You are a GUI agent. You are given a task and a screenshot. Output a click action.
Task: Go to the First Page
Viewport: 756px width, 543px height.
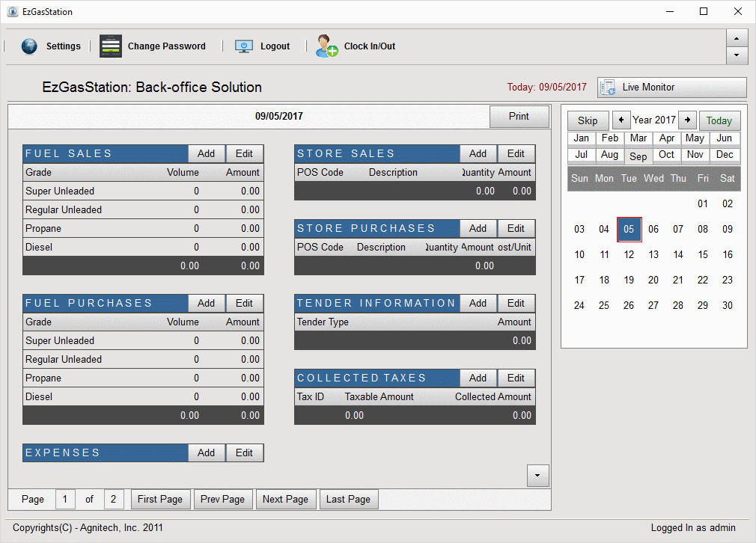pyautogui.click(x=160, y=500)
